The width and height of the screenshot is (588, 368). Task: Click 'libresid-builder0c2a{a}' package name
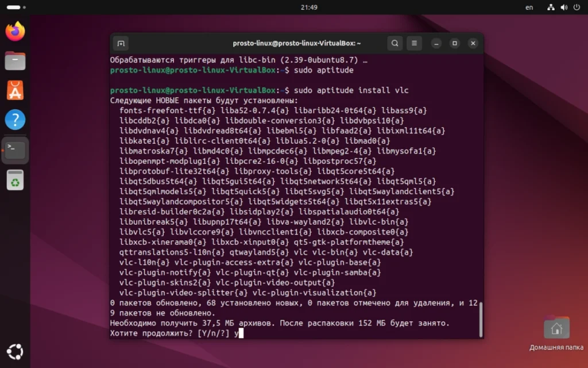click(x=172, y=212)
